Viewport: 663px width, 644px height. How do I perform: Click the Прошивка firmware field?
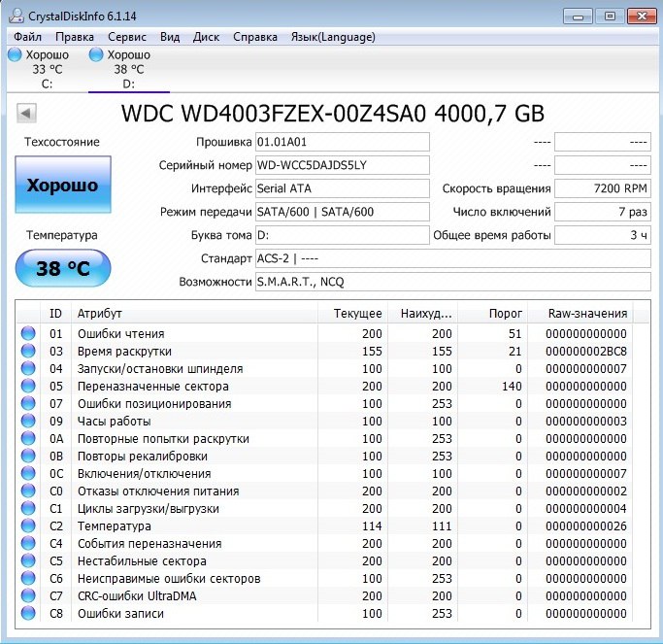click(342, 142)
